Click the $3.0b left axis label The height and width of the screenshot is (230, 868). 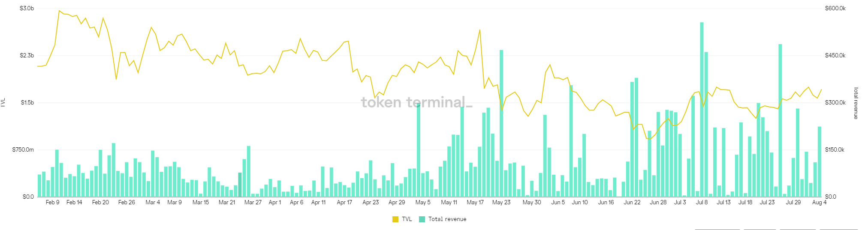[27, 9]
